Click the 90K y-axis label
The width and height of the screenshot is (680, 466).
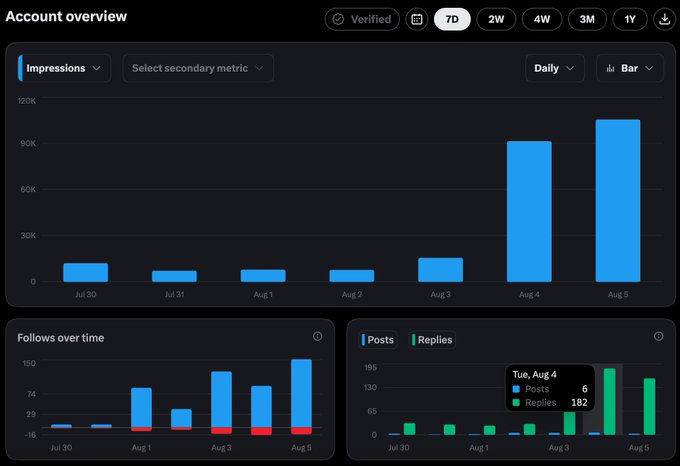[28, 143]
